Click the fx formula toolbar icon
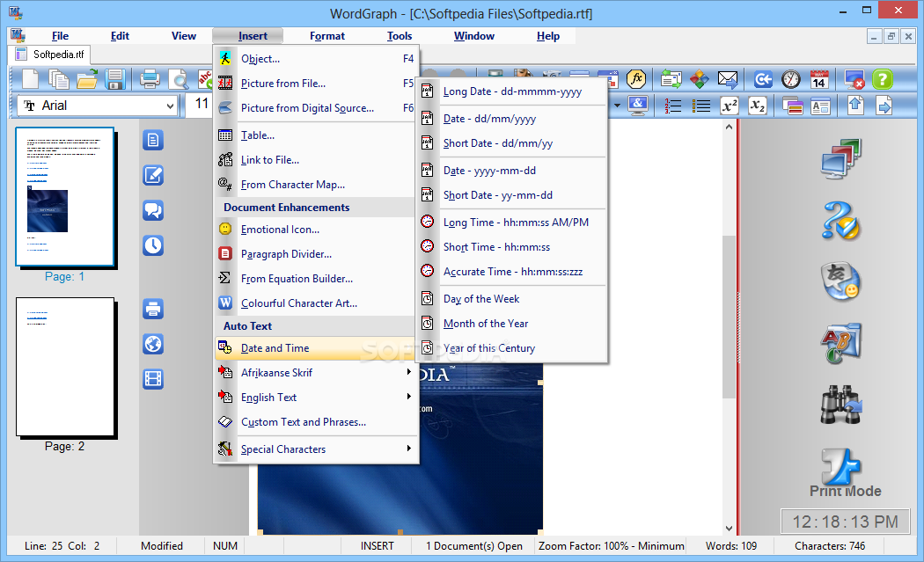This screenshot has width=924, height=562. pos(636,79)
